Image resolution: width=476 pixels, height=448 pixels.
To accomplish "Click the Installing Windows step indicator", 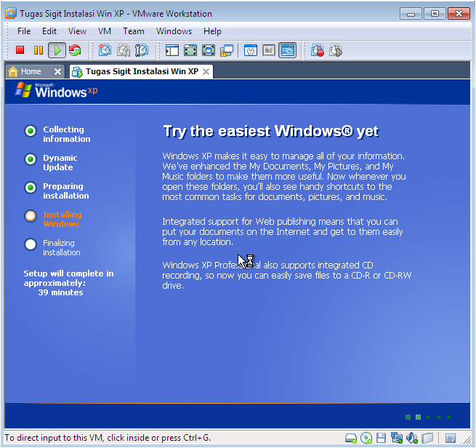I will pos(31,216).
